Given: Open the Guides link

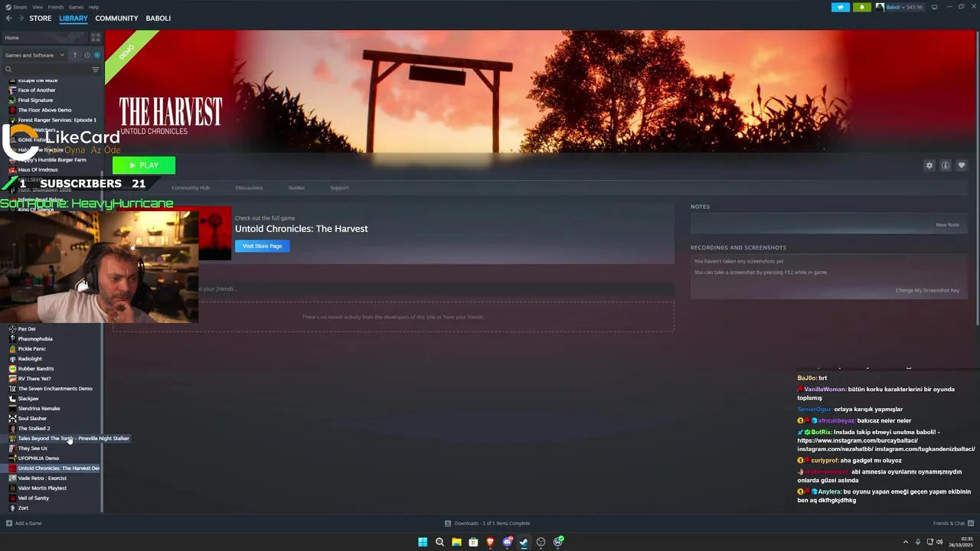Looking at the screenshot, I should coord(296,187).
